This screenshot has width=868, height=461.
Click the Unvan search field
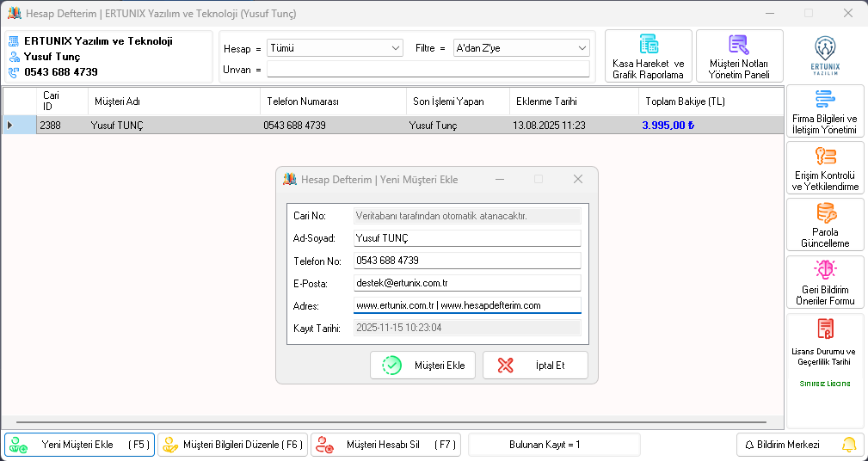point(428,70)
